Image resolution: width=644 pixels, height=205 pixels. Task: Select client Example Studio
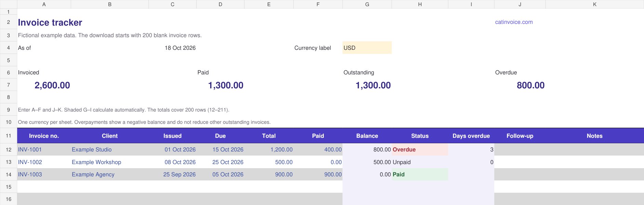click(110, 149)
